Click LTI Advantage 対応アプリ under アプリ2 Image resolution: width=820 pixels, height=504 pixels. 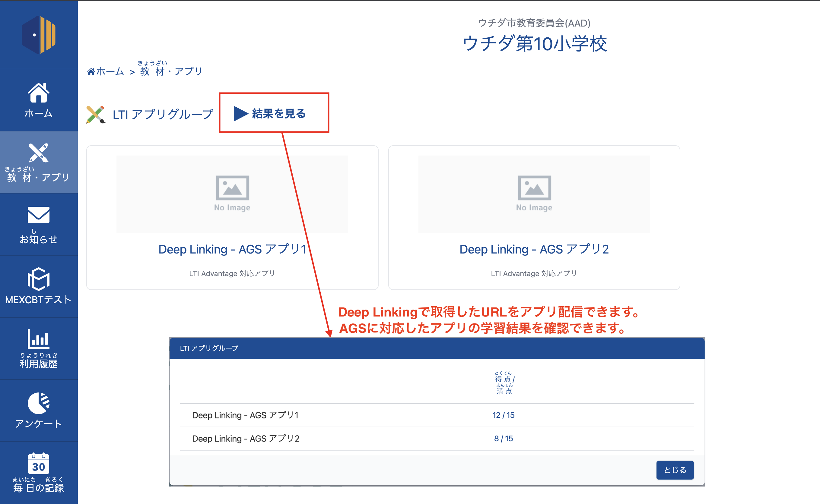[534, 274]
